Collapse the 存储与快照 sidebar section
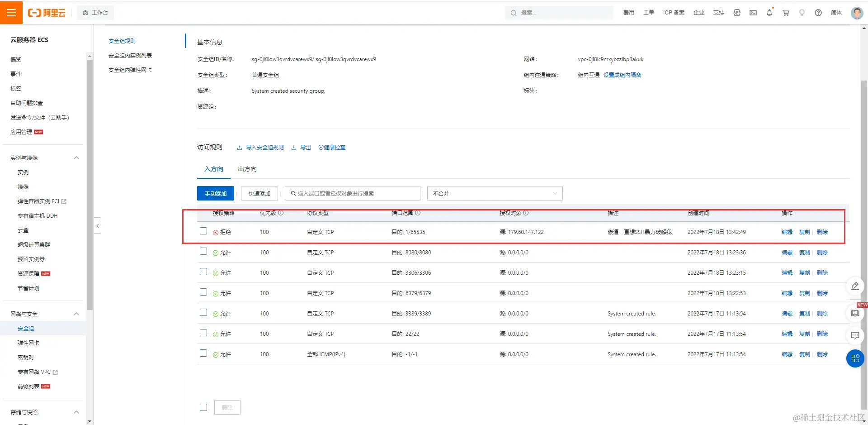Screen dimensions: 868x425 pyautogui.click(x=76, y=412)
